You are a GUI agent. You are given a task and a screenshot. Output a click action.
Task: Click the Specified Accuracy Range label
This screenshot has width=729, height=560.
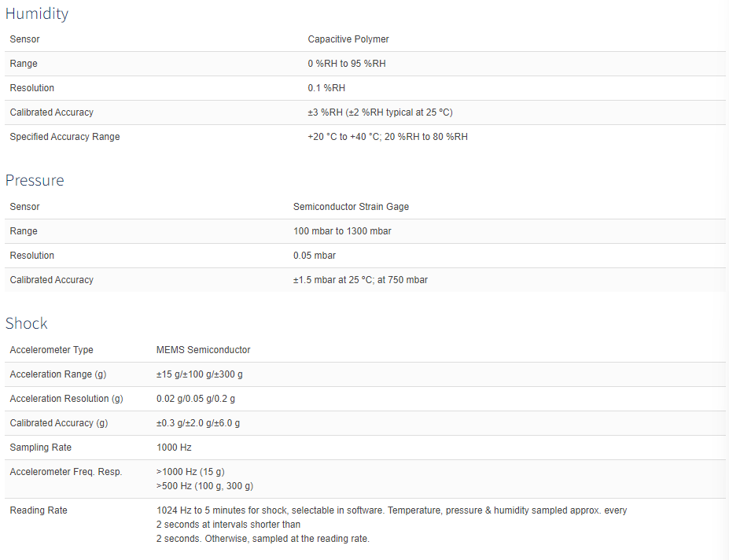pyautogui.click(x=64, y=137)
